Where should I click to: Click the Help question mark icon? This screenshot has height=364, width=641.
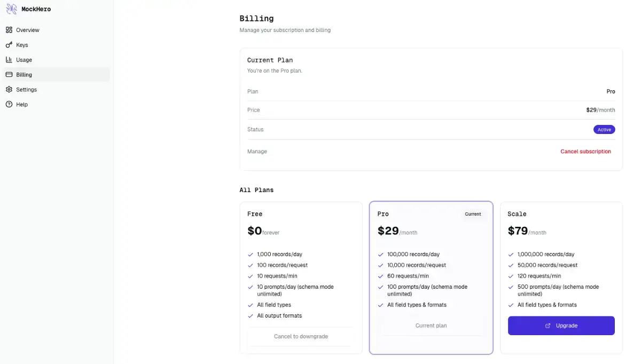pyautogui.click(x=9, y=105)
